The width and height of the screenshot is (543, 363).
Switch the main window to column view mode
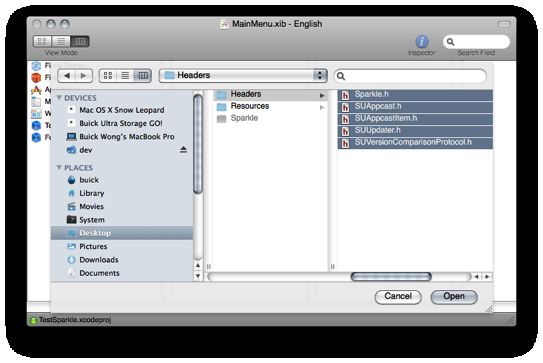pyautogui.click(x=80, y=41)
